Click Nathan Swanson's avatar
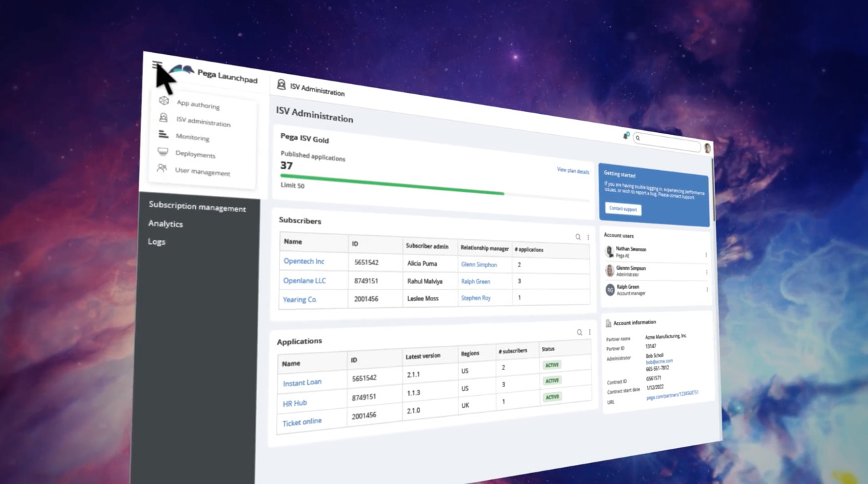 coord(610,251)
